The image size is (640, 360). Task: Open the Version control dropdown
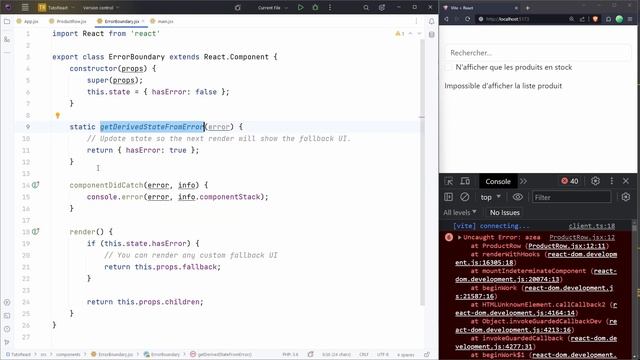[101, 7]
